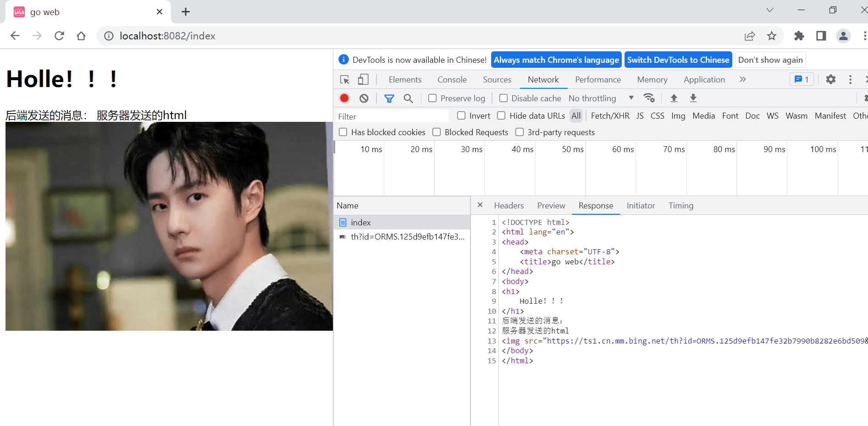Import HAR file upload icon
868x426 pixels.
pyautogui.click(x=674, y=98)
